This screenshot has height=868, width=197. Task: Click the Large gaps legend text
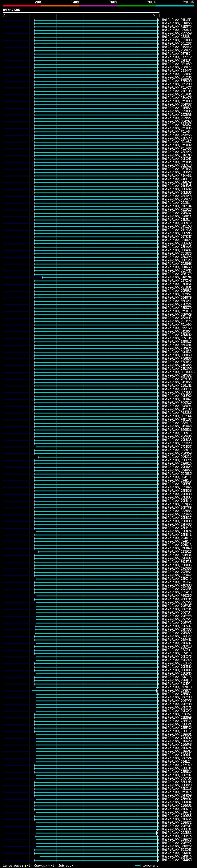point(13,865)
